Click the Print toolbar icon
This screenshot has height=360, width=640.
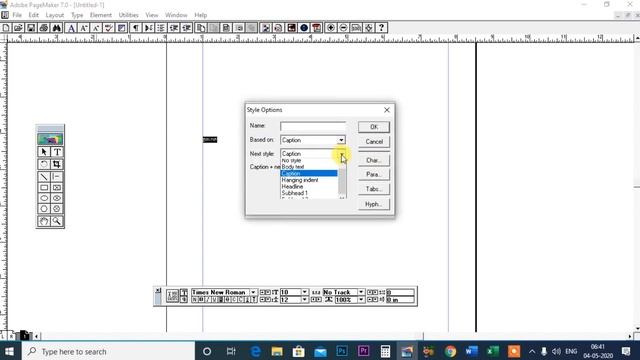click(44, 28)
